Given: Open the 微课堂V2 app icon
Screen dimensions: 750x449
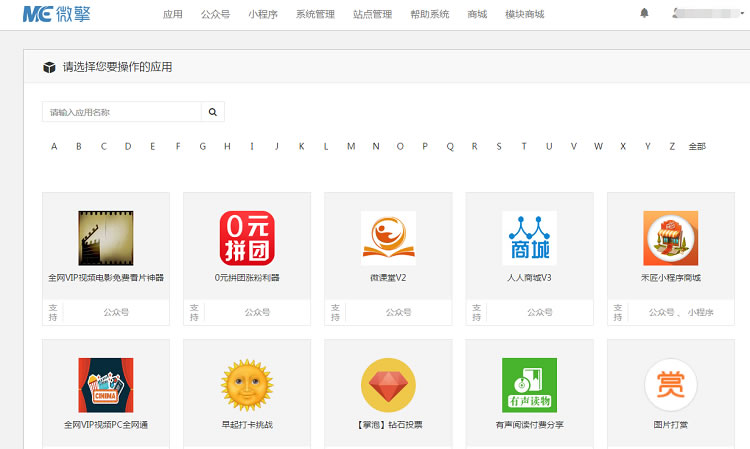Looking at the screenshot, I should point(388,238).
